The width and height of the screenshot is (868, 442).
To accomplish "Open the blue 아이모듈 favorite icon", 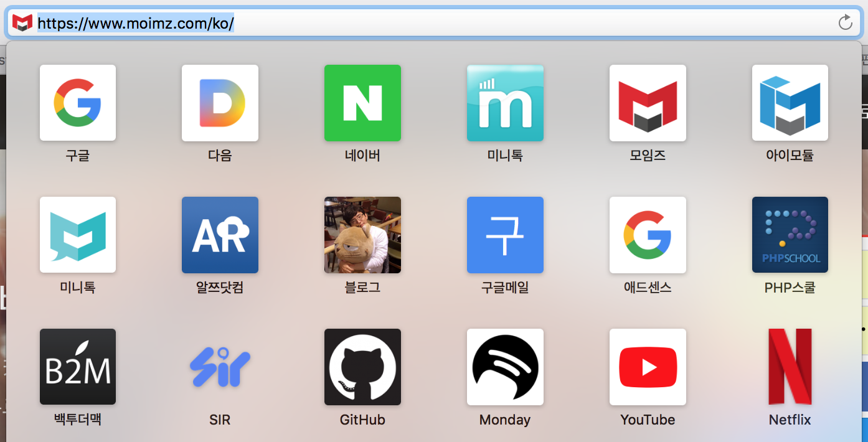I will [790, 103].
